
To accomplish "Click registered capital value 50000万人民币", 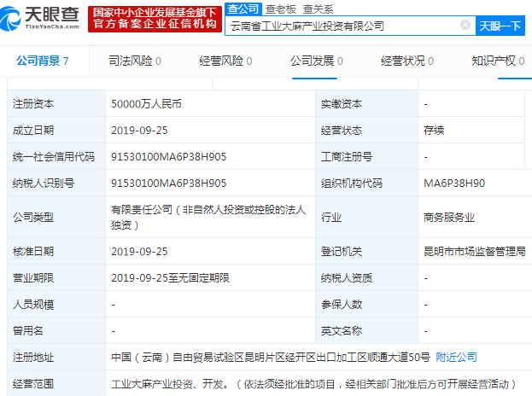I will (x=146, y=104).
